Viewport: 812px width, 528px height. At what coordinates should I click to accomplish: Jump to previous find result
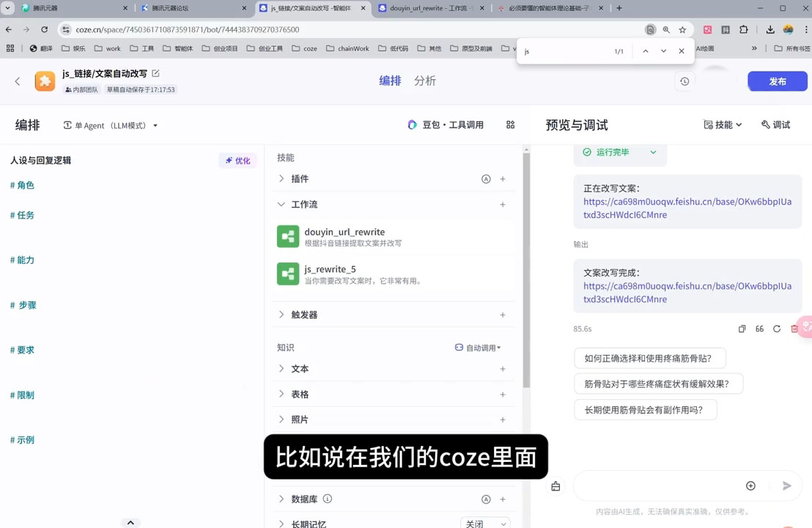[x=645, y=51]
